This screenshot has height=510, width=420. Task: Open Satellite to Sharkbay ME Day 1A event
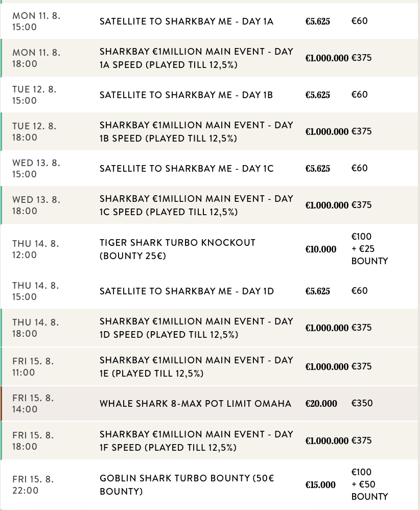pyautogui.click(x=186, y=21)
